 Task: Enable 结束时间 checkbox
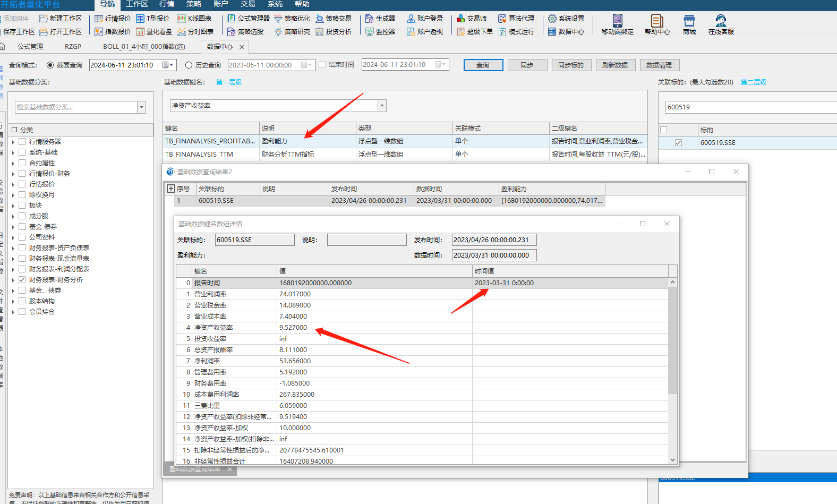click(322, 65)
